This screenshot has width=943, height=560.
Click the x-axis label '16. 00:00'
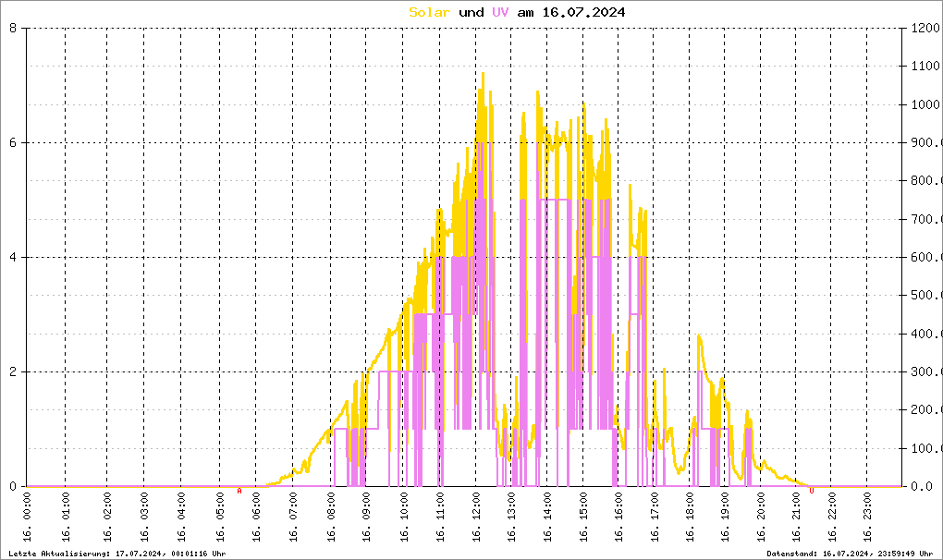[27, 517]
